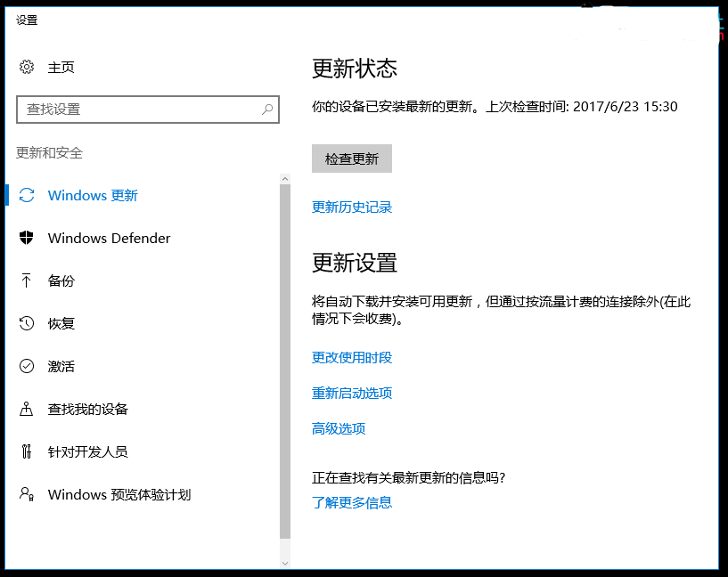Screen dimensions: 728x577
Task: Click the 恢复 clock icon
Action: pos(26,323)
